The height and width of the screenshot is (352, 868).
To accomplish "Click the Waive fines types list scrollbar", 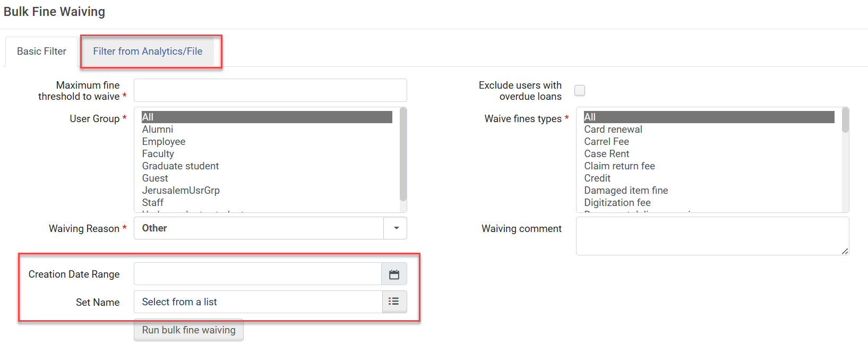I will (845, 120).
